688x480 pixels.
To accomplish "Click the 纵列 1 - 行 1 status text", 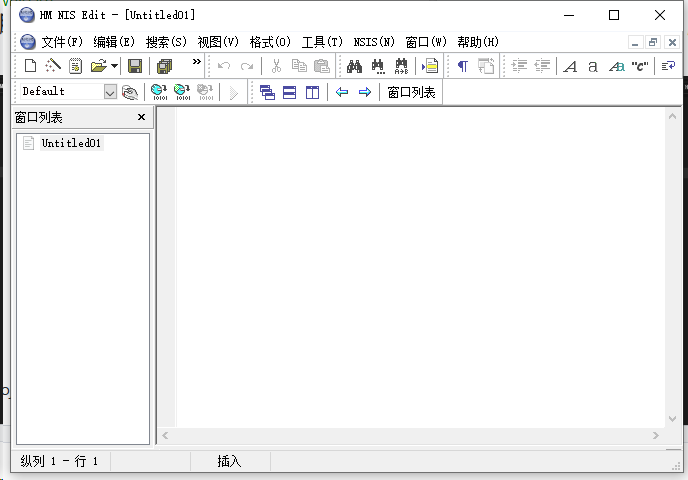I will pos(59,461).
